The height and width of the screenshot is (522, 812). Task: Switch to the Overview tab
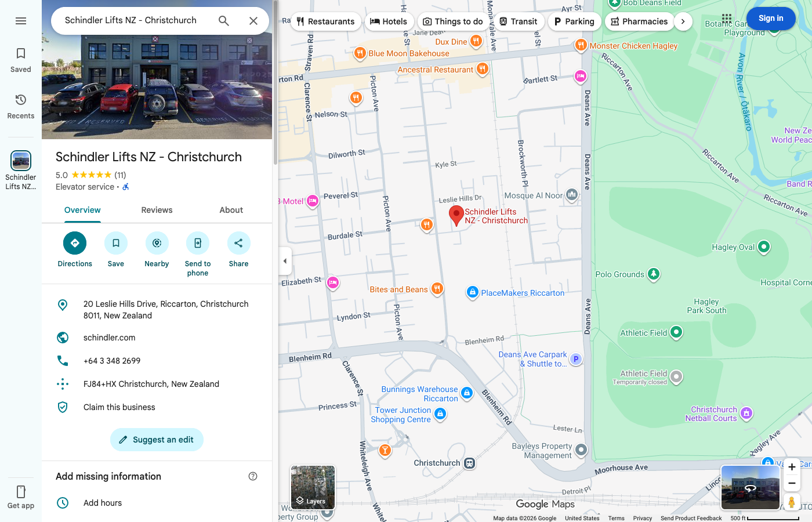(82, 210)
